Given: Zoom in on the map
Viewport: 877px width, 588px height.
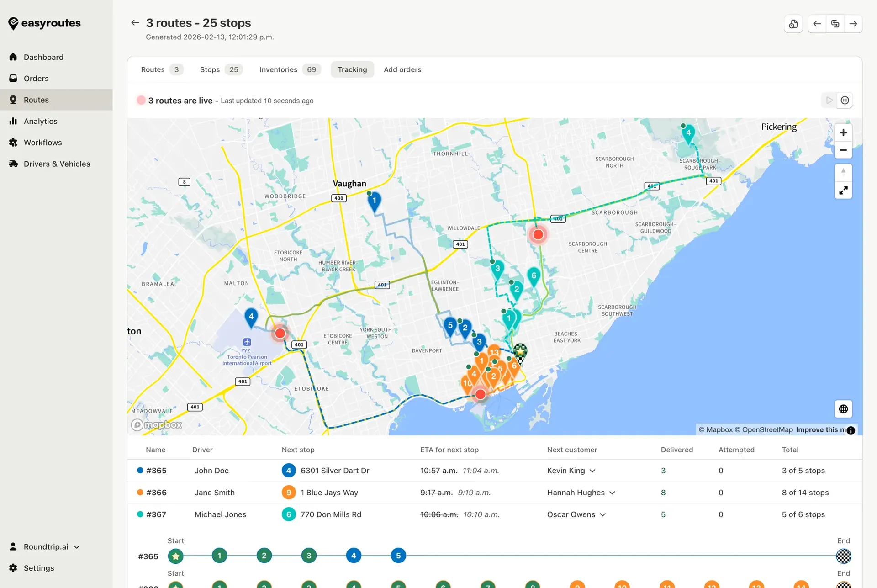Looking at the screenshot, I should point(843,132).
